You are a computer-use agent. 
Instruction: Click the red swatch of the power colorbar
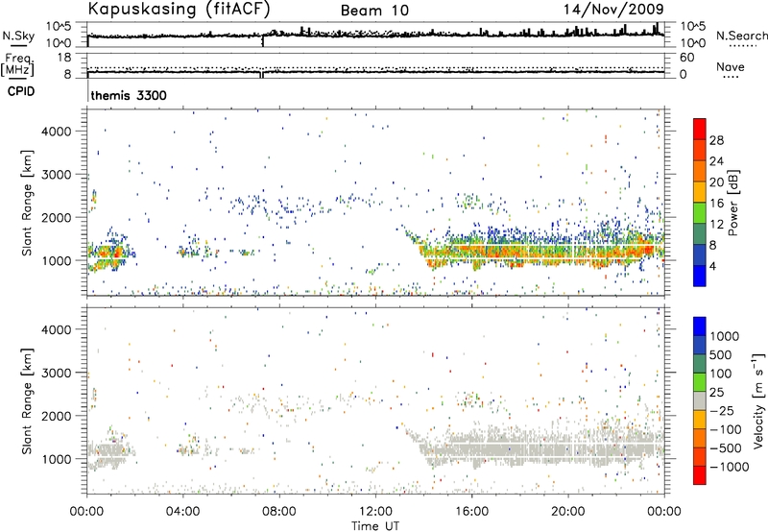700,129
